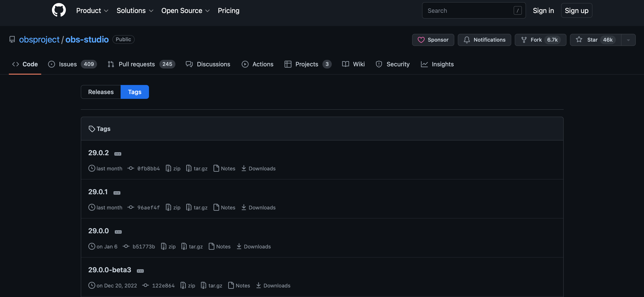Click the 6.7k fork count
Screen dimensions: 644x297
pos(552,40)
